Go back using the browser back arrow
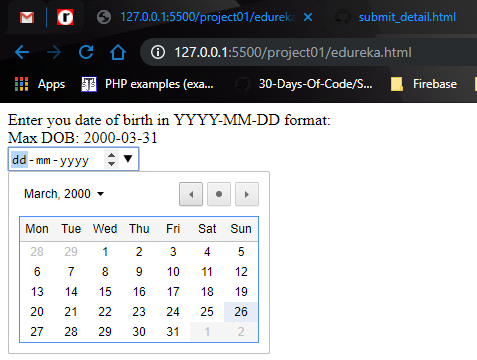This screenshot has width=477, height=360. click(22, 52)
